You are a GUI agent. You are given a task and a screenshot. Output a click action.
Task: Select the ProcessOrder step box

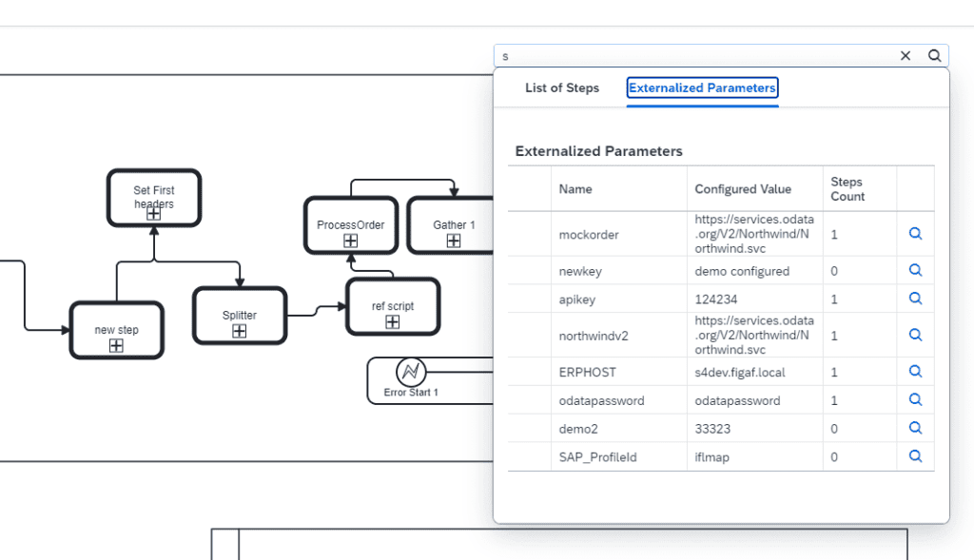pos(350,225)
